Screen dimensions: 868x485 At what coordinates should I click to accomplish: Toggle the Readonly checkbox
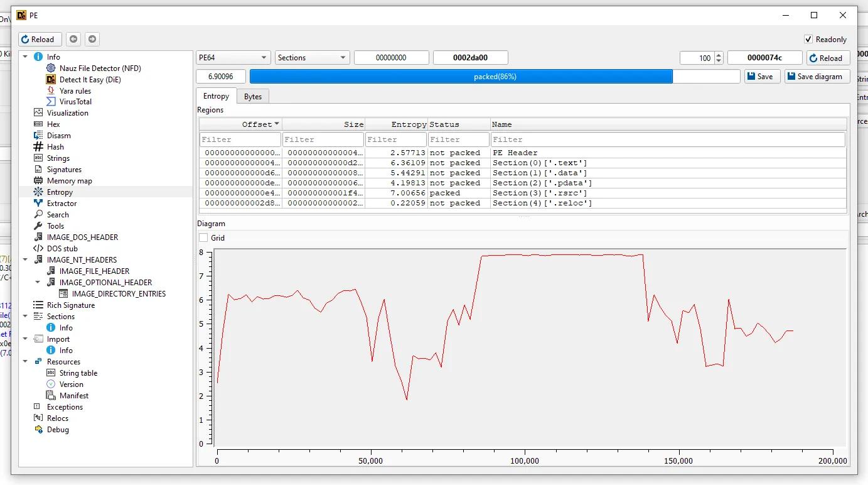pyautogui.click(x=808, y=40)
